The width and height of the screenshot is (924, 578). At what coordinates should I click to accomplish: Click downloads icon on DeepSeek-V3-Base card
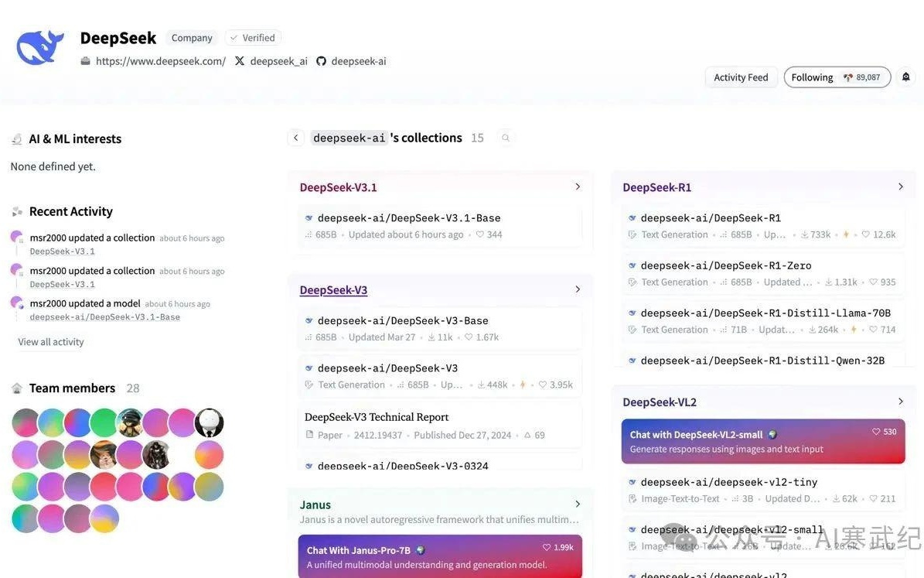(x=431, y=337)
